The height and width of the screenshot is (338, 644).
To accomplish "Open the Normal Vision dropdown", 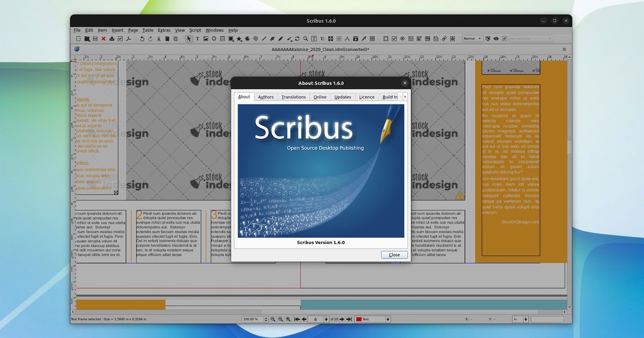I will click(x=531, y=39).
